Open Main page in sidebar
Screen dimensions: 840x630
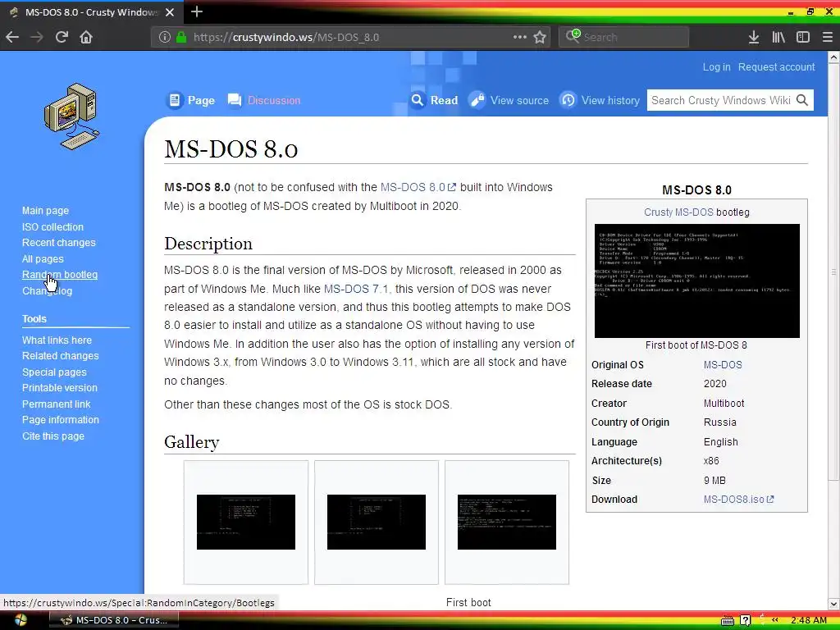(46, 211)
